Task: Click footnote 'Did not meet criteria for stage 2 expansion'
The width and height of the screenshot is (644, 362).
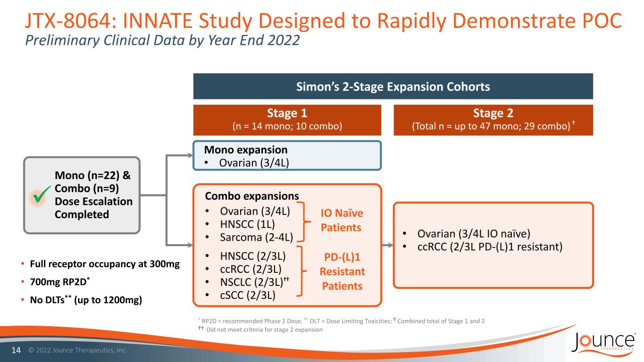Action: [x=265, y=330]
